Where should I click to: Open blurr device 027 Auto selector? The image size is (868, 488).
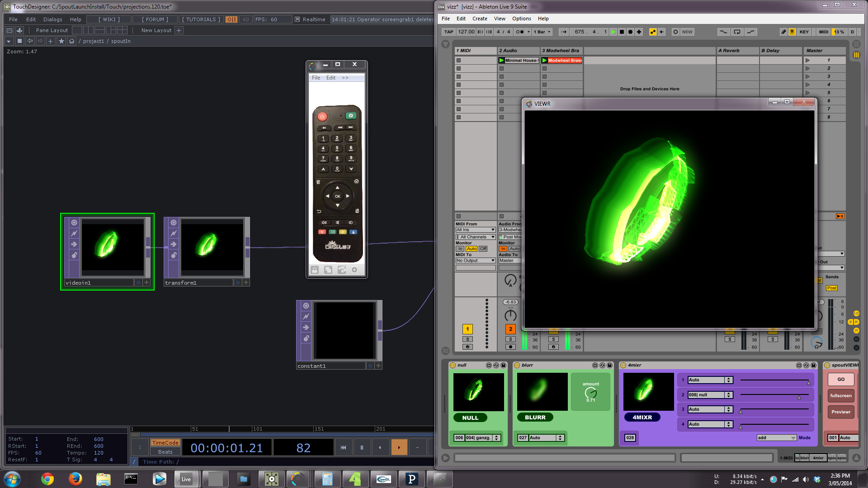tap(546, 438)
